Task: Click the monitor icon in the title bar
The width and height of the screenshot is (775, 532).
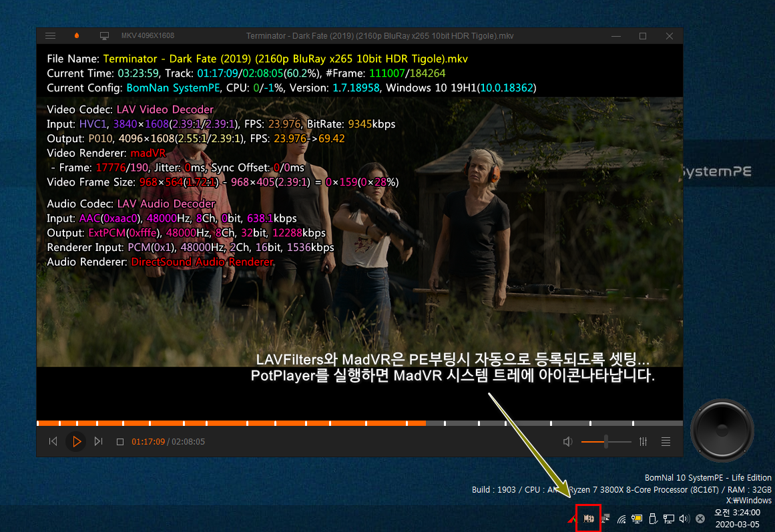Action: (104, 35)
